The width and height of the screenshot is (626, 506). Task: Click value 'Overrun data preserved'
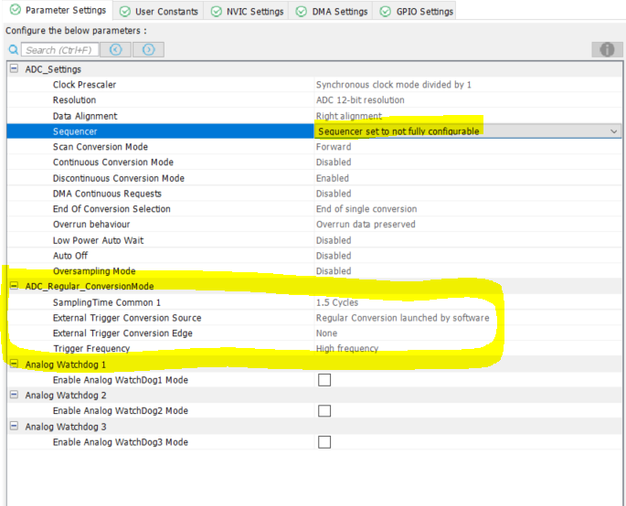pos(366,224)
